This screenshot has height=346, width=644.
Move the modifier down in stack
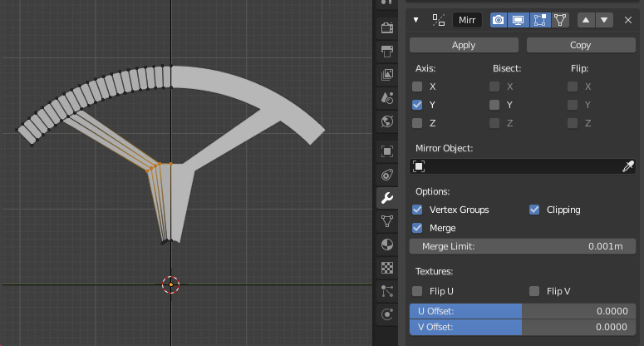(604, 20)
